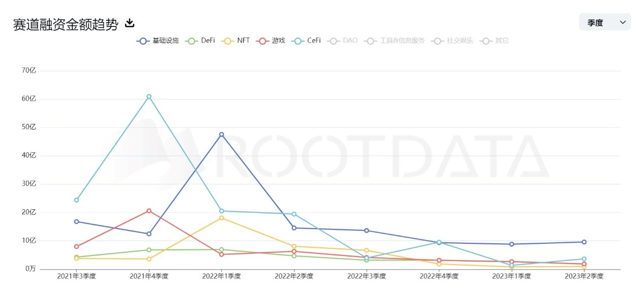Enable the 社交娱乐 legend series

tap(453, 41)
